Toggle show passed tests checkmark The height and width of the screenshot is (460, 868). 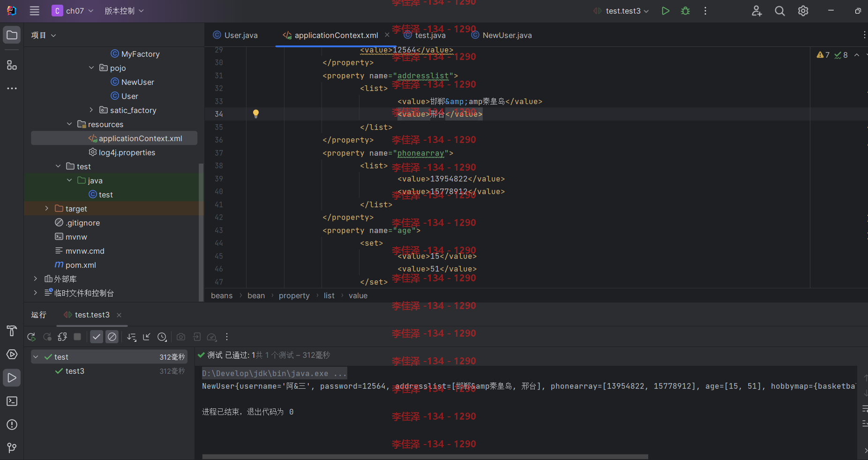click(x=97, y=337)
